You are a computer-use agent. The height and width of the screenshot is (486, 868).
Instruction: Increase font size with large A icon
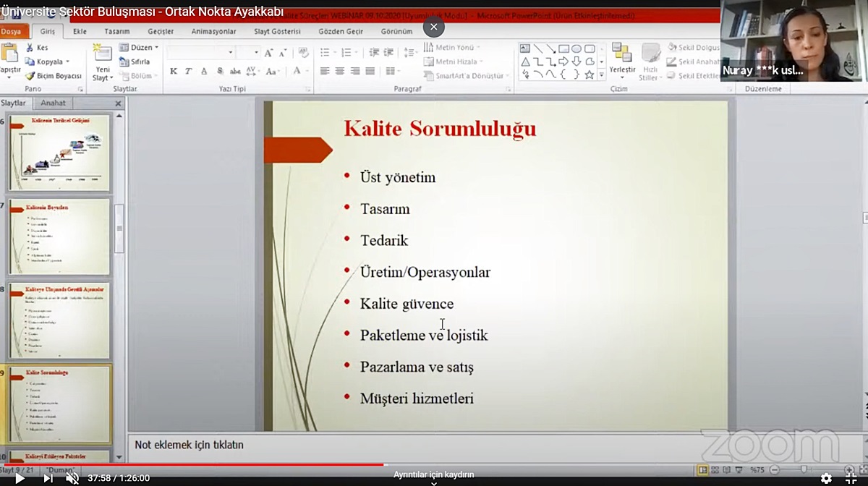(x=268, y=52)
